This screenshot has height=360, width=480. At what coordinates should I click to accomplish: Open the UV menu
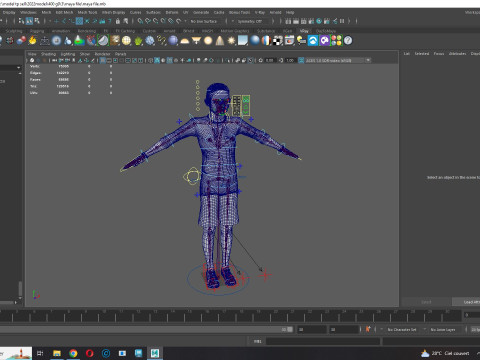(186, 12)
